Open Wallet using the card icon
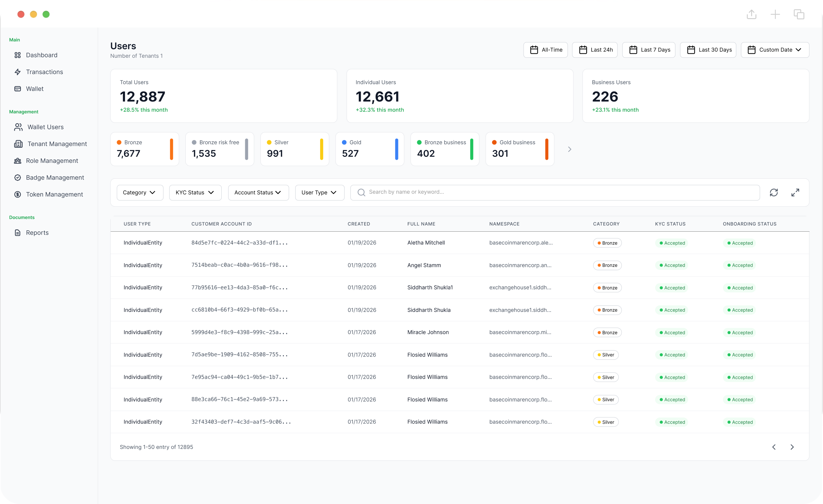 coord(18,89)
